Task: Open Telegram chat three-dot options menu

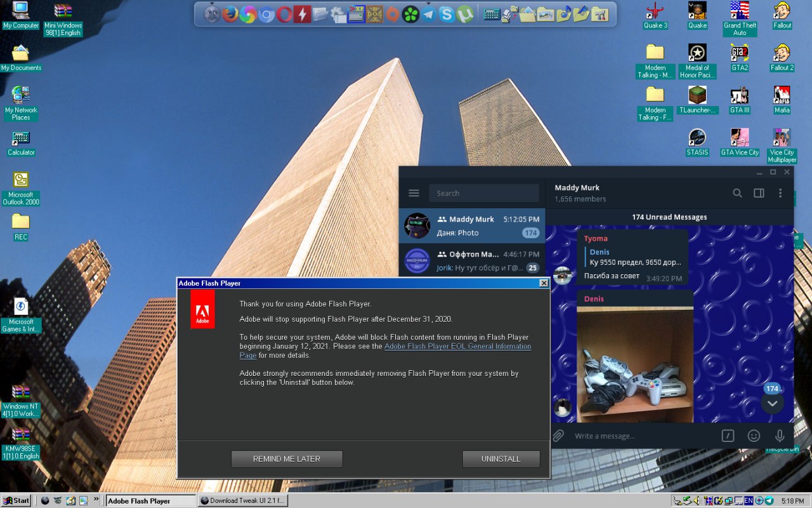Action: [x=780, y=193]
